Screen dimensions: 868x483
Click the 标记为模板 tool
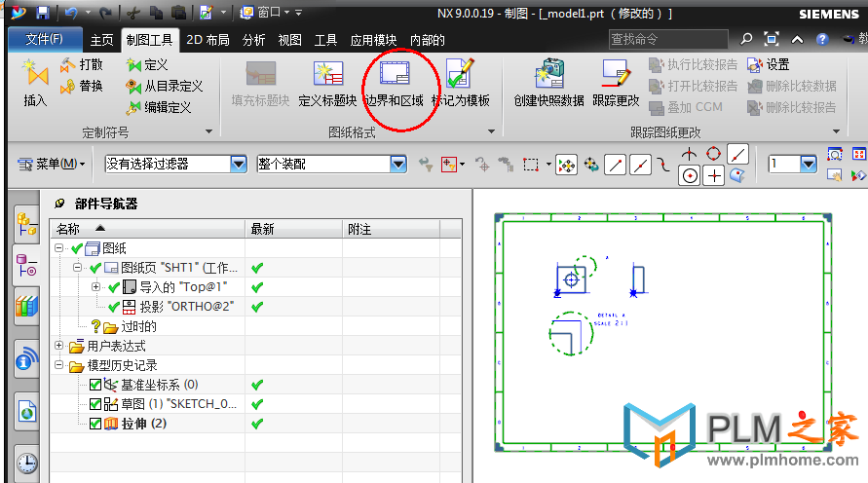tap(461, 83)
